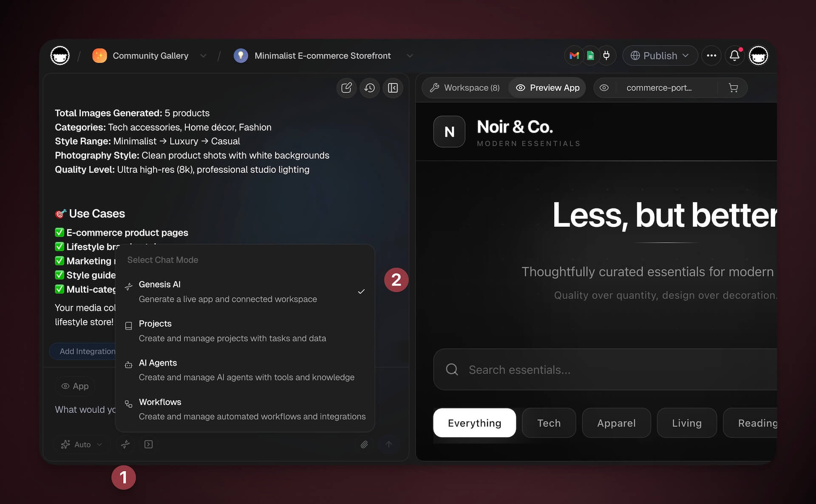Collapse the chat side panel icon
This screenshot has height=504, width=816.
click(393, 88)
